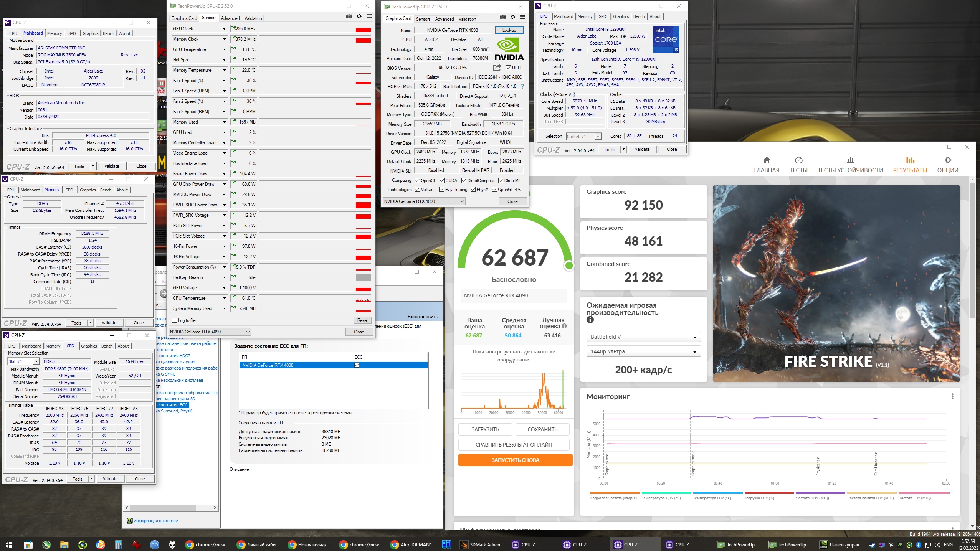Toggle ECC checkbox for NVIDIA GeForce RTX 4090

point(357,365)
